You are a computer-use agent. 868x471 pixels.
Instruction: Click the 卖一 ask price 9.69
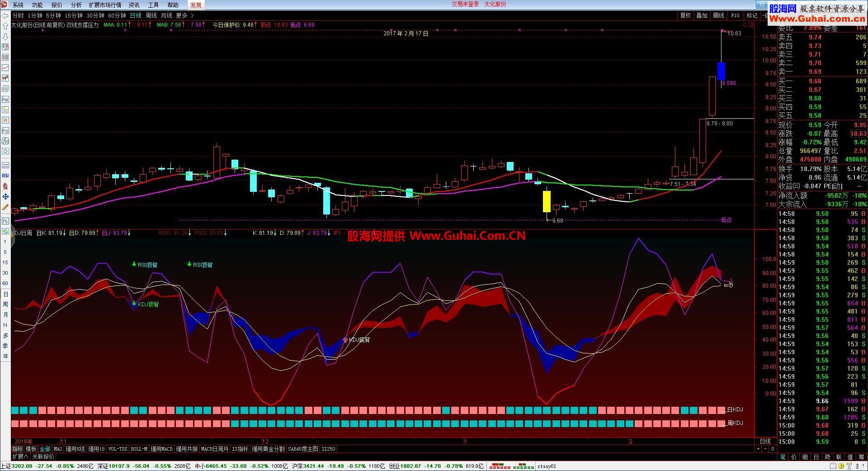coord(815,71)
